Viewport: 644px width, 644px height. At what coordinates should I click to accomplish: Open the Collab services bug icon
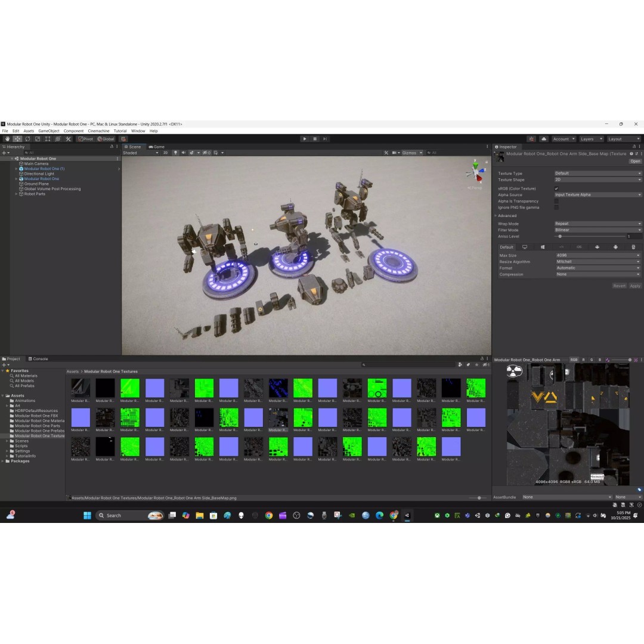[x=531, y=139]
